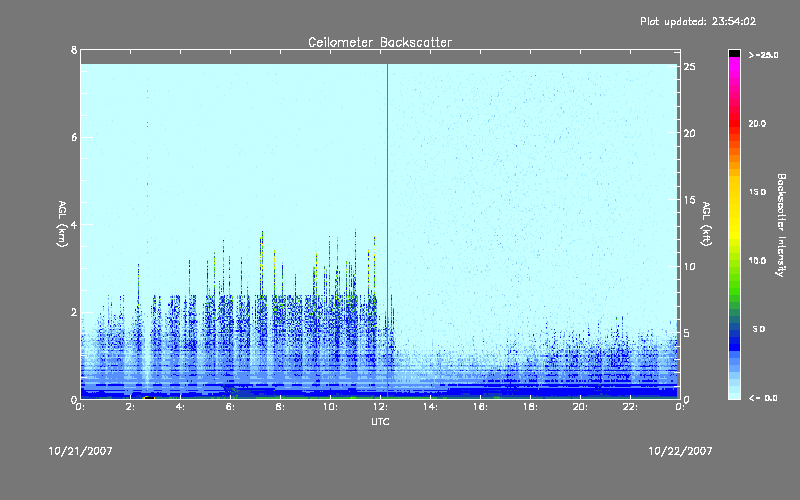This screenshot has width=800, height=500.
Task: Click the 'Plot updated: 23:54:02' timestamp
Action: coord(698,21)
